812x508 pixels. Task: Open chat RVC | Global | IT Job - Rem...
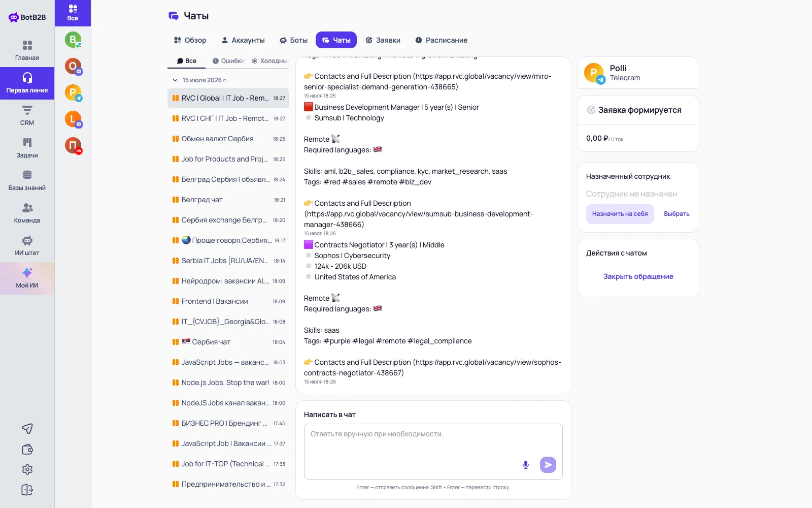click(228, 98)
